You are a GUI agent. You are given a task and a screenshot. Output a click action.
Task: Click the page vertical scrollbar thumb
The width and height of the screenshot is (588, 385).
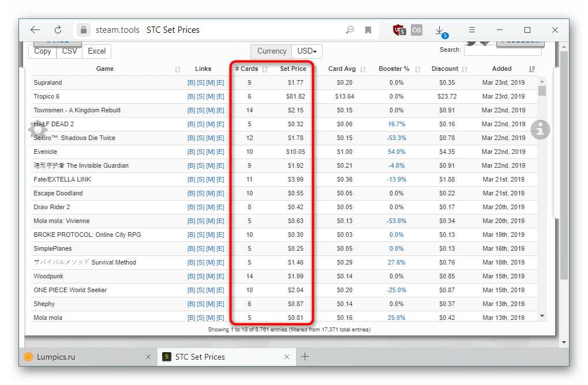coord(564,165)
